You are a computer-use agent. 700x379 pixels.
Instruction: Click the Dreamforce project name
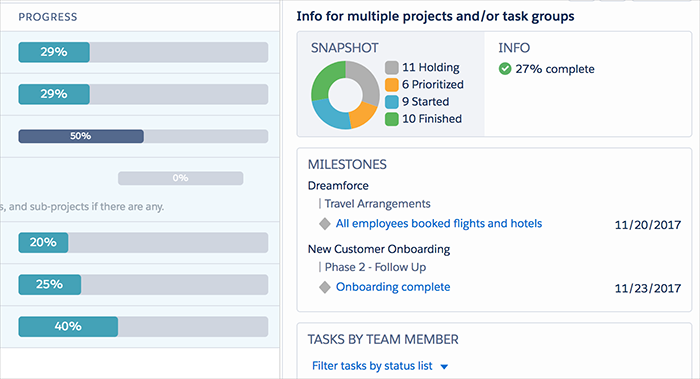tap(338, 186)
